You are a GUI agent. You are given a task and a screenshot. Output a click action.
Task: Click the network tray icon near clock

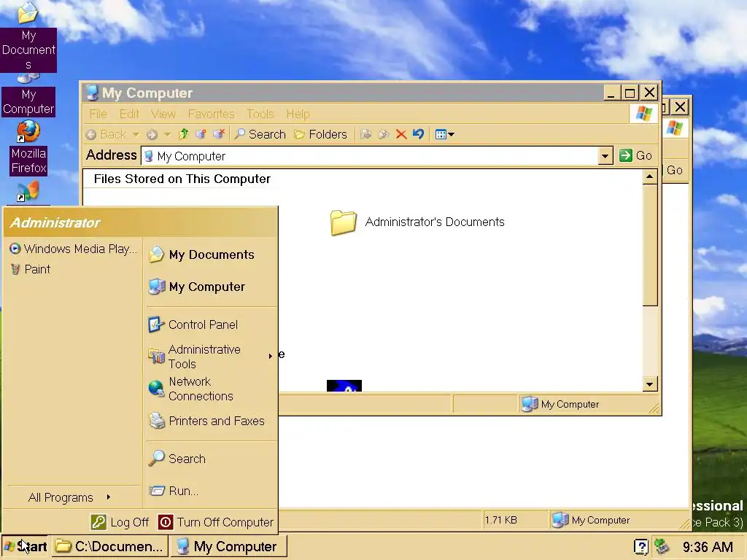pos(661,546)
